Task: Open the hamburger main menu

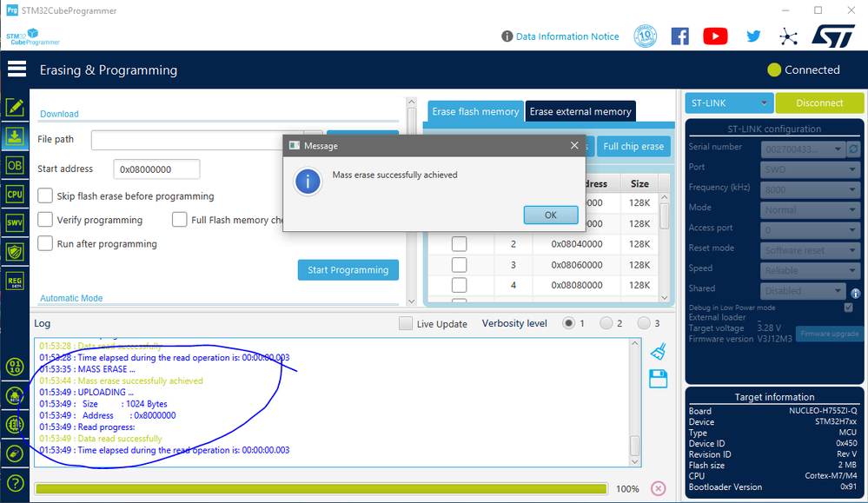Action: click(17, 69)
